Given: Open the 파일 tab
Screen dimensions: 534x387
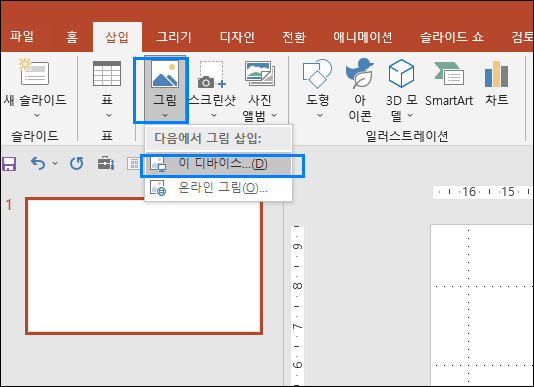Looking at the screenshot, I should pyautogui.click(x=22, y=36).
